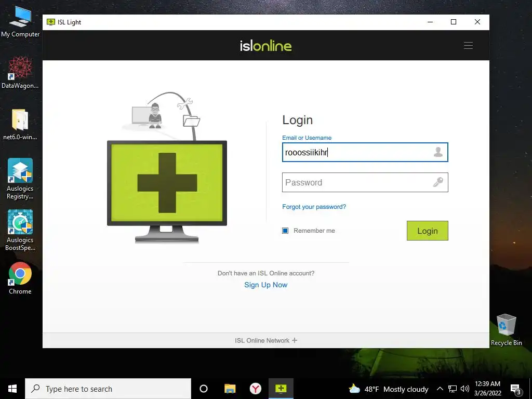Click the Login heading text

297,120
